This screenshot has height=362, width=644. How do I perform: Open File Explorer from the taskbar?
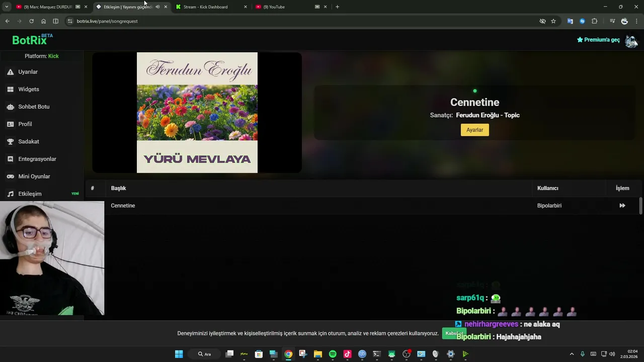click(318, 354)
